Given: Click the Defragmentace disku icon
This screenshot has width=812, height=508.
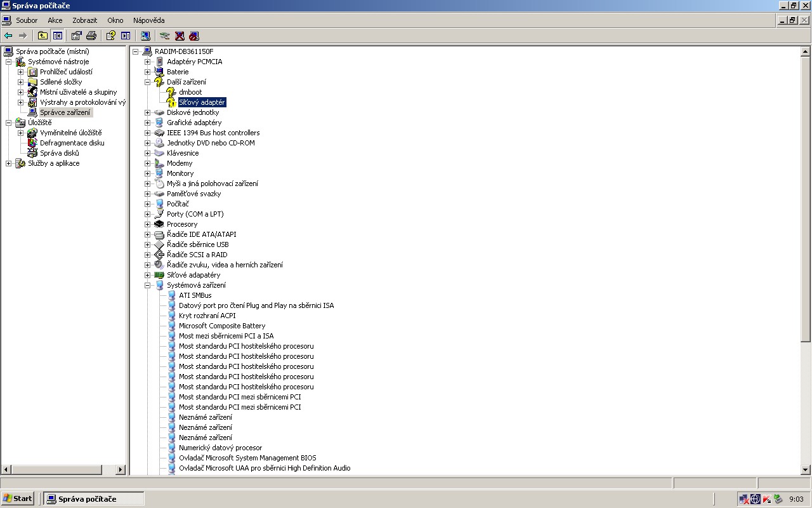Looking at the screenshot, I should [32, 143].
